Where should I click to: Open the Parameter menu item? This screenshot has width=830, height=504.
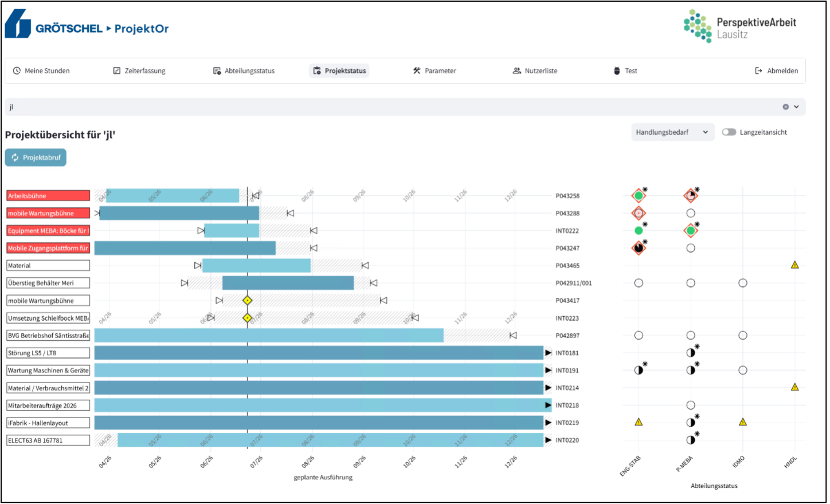(434, 71)
